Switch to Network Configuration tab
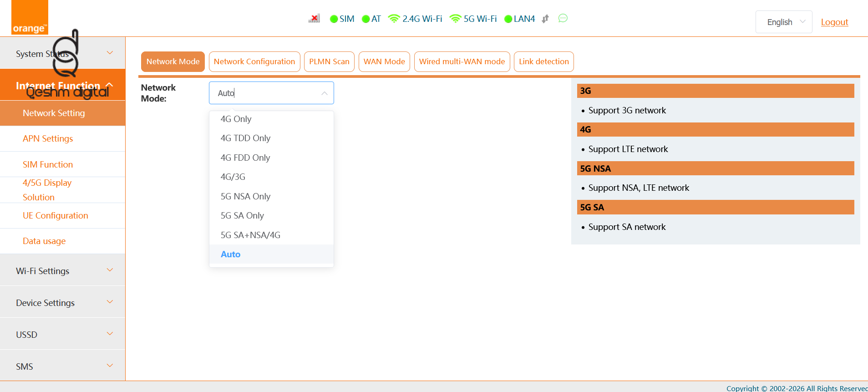The width and height of the screenshot is (868, 392). [x=254, y=61]
